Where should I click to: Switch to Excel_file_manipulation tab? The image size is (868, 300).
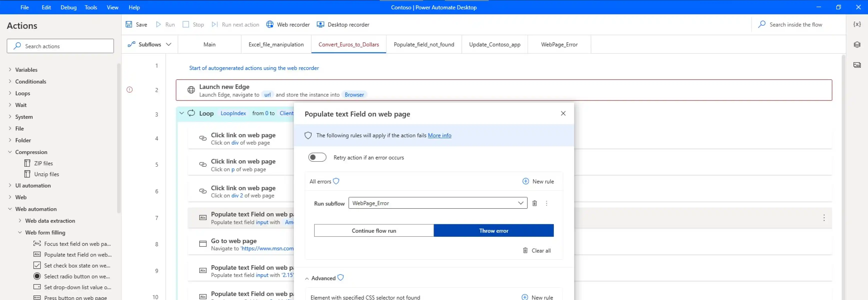coord(276,44)
